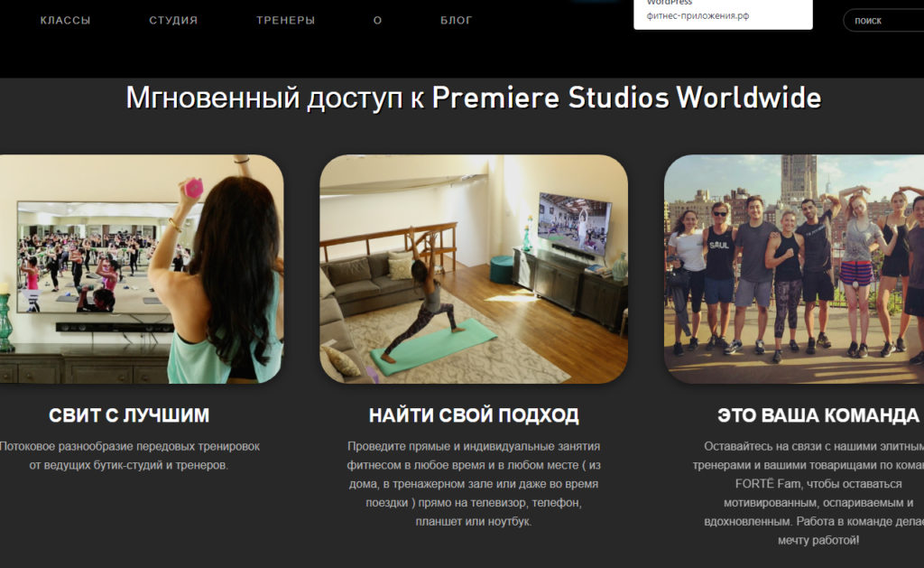Click the text 'мечту работой!'
The height and width of the screenshot is (568, 924).
coord(818,540)
